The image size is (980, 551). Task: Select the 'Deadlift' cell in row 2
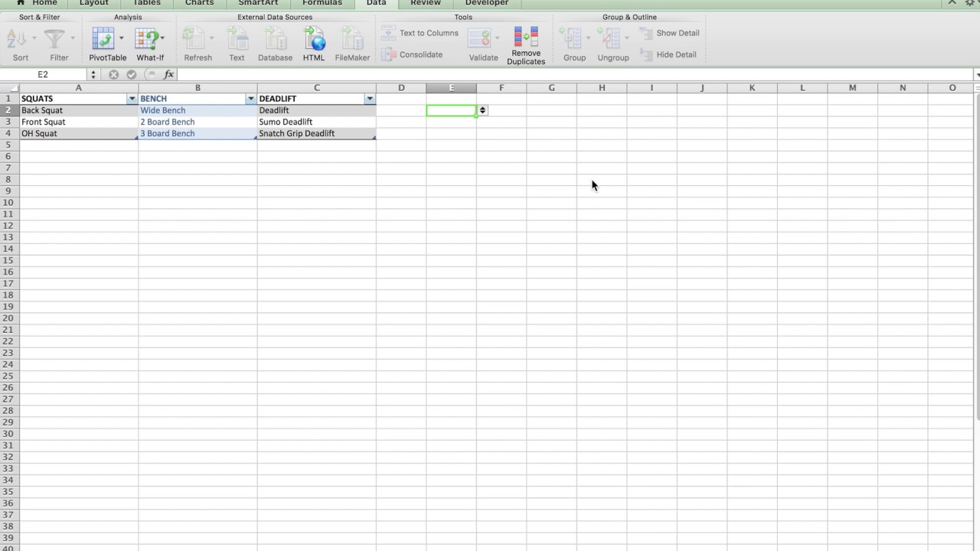point(317,110)
